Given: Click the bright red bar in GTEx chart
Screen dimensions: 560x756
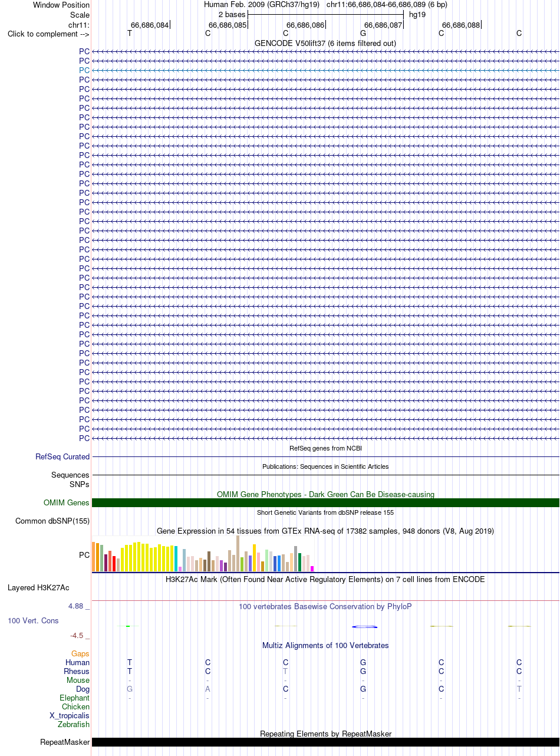Looking at the screenshot, I should pyautogui.click(x=114, y=564).
